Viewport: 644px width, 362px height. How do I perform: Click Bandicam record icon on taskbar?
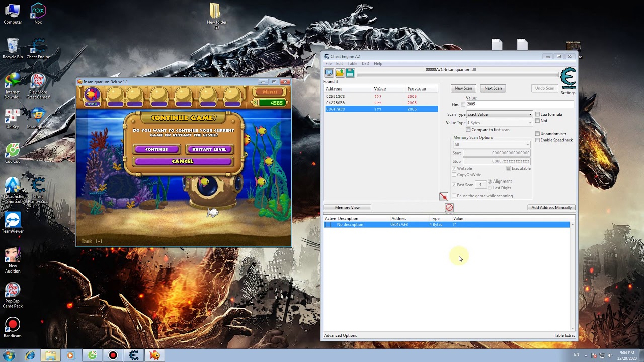(x=113, y=355)
